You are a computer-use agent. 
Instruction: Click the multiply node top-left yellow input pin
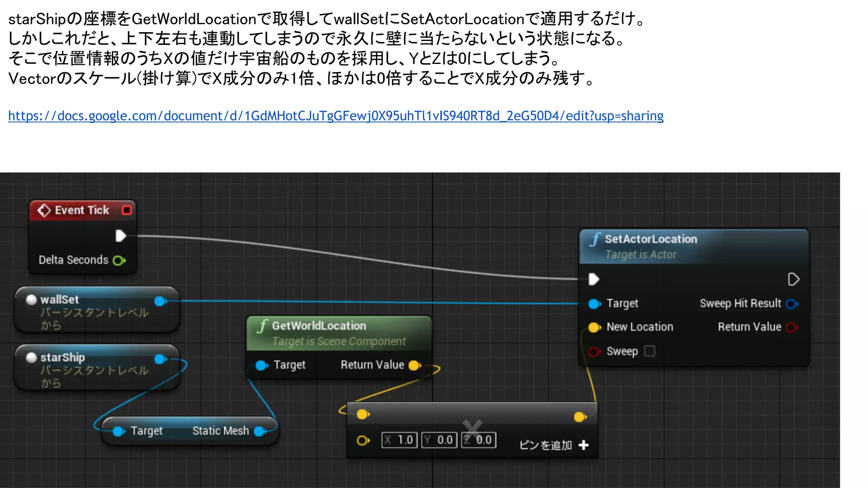click(x=363, y=414)
